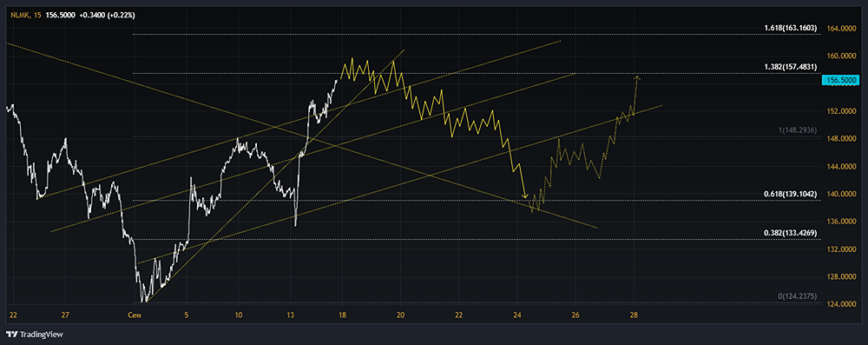
Task: Click the 144.0000 price axis label
Action: (841, 166)
